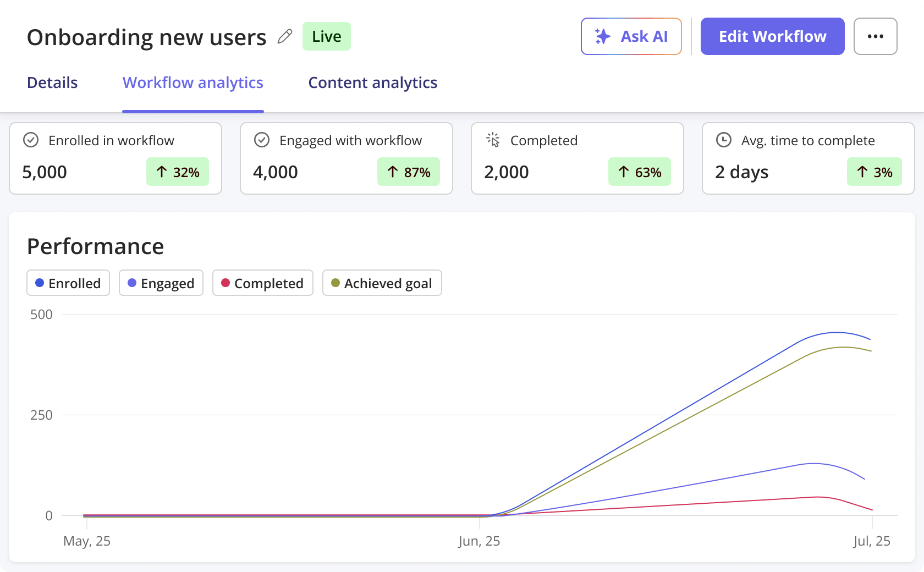Viewport: 924px width, 572px height.
Task: Select the Workflow analytics tab
Action: pyautogui.click(x=193, y=82)
